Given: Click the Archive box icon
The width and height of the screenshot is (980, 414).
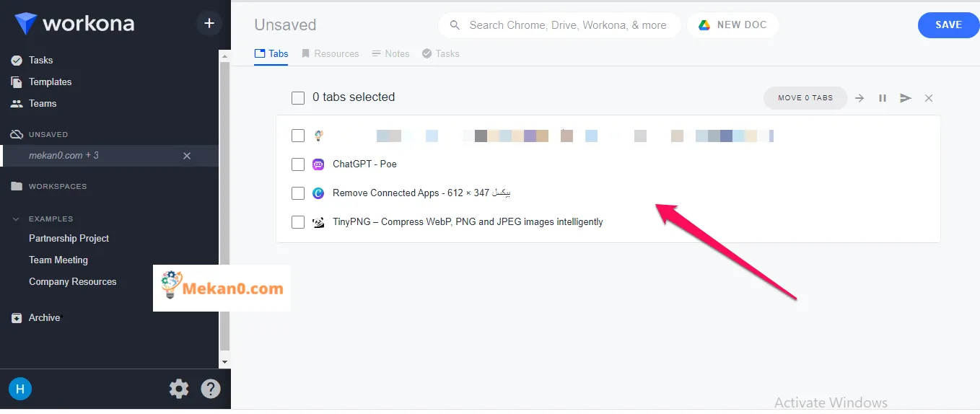Looking at the screenshot, I should (17, 318).
